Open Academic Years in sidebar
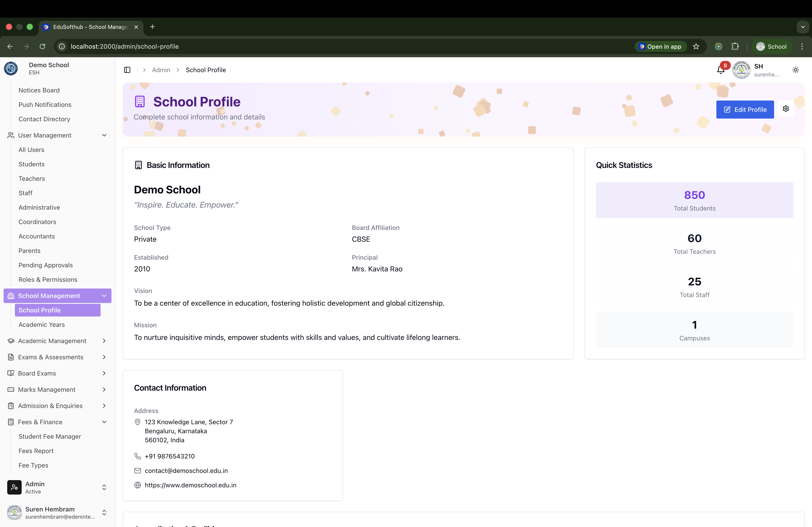The image size is (812, 527). [x=42, y=325]
